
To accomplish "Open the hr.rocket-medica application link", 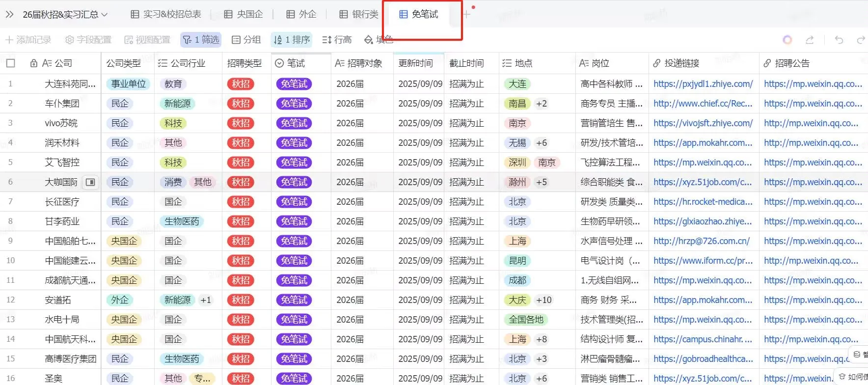I will (703, 202).
